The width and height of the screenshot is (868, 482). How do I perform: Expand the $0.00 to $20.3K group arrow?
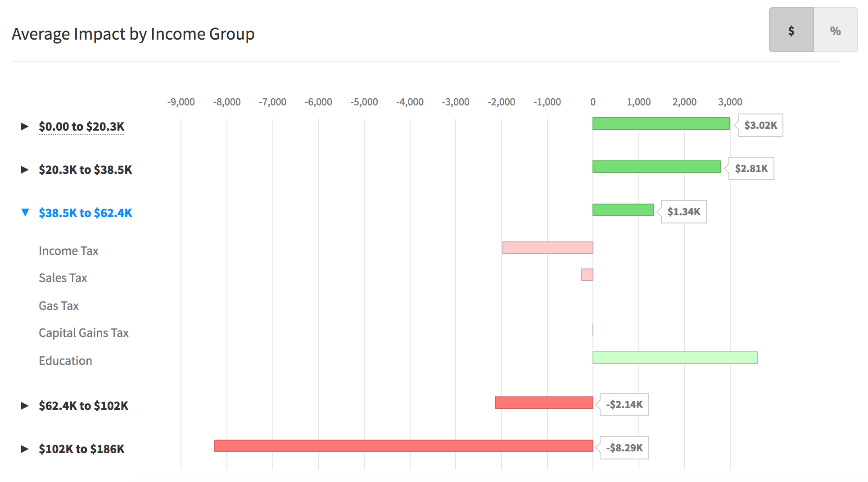click(x=25, y=127)
